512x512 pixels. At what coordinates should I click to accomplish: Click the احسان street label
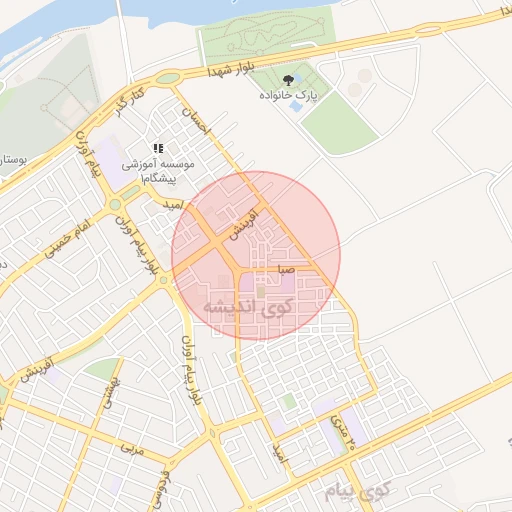(196, 121)
